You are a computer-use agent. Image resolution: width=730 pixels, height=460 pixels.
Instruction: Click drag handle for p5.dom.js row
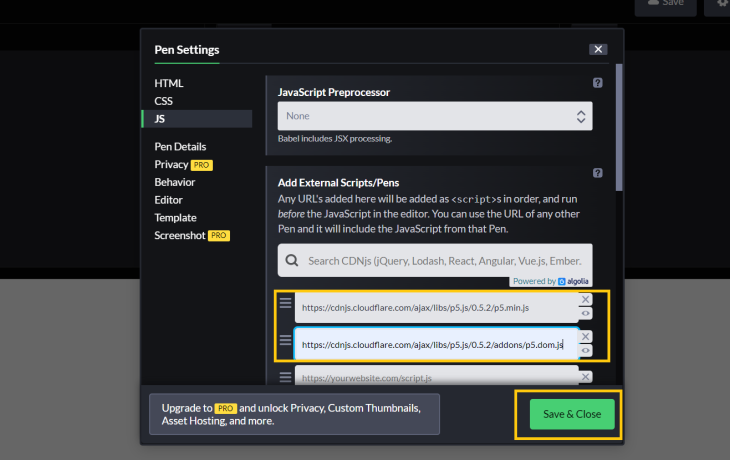point(285,341)
